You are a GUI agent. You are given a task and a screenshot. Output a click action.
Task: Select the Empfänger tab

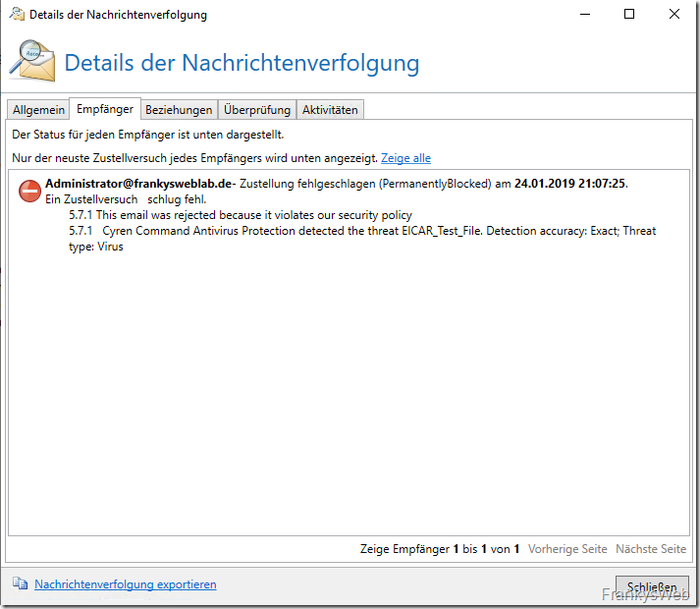tap(105, 109)
